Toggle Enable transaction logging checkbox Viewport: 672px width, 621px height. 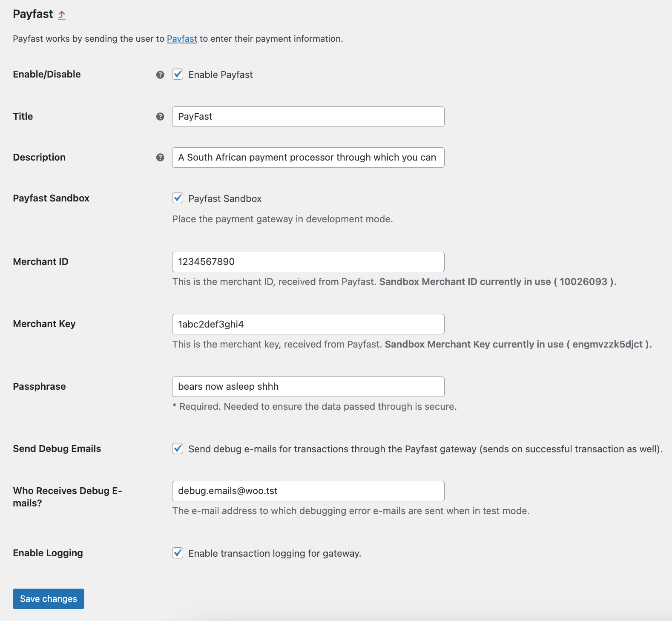coord(178,553)
